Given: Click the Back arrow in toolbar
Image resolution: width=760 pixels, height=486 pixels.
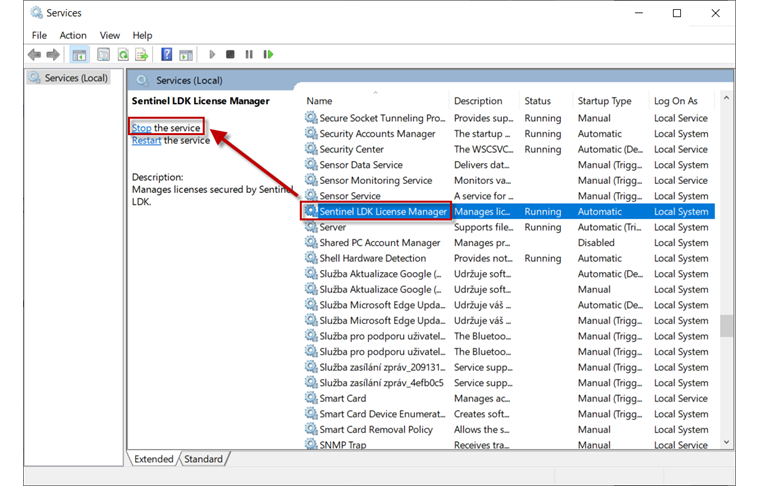Looking at the screenshot, I should point(34,55).
